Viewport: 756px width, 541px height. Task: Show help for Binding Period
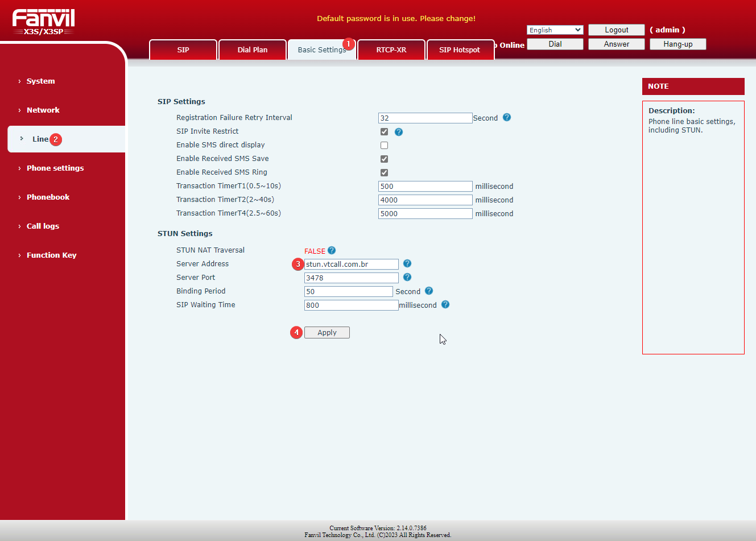(x=429, y=291)
